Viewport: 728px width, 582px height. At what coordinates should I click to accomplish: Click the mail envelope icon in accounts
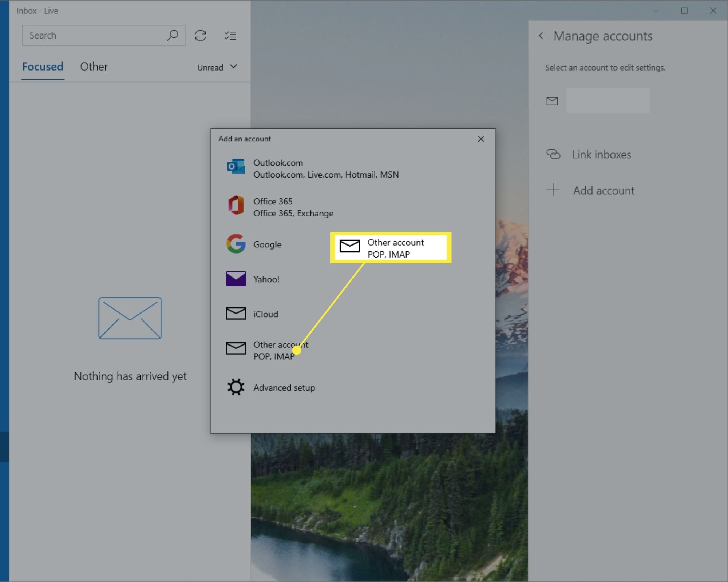[552, 100]
